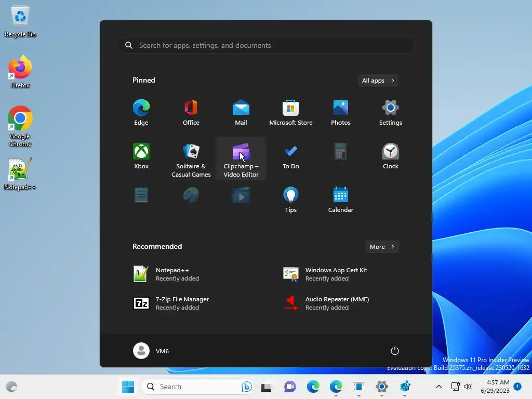Open the dimmed Paint palette icon

click(191, 195)
